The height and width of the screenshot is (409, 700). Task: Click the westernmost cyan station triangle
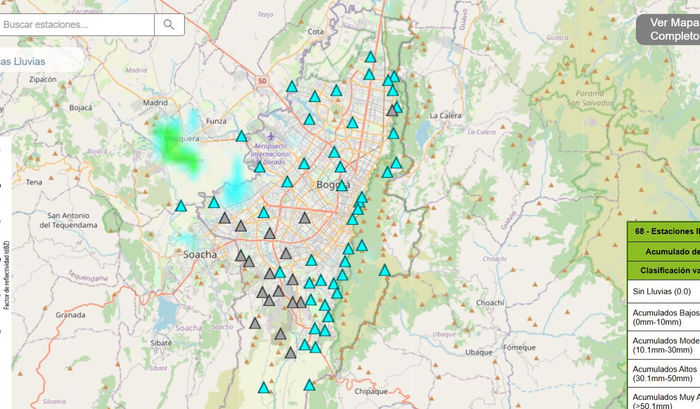pyautogui.click(x=181, y=207)
